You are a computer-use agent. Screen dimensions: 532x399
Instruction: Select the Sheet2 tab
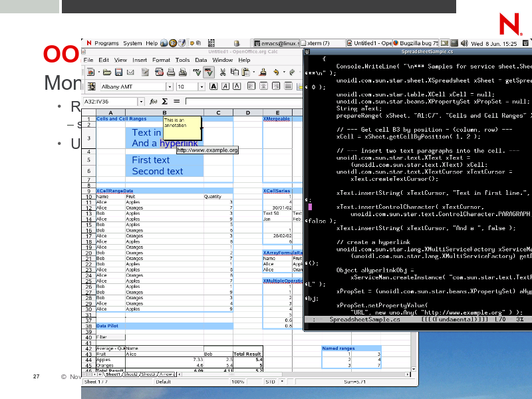click(130, 374)
